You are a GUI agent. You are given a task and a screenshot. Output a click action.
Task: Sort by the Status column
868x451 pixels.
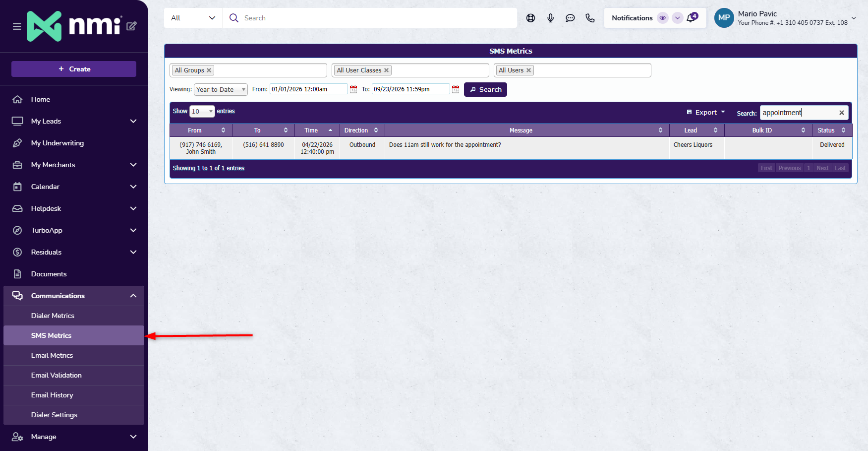click(x=832, y=130)
